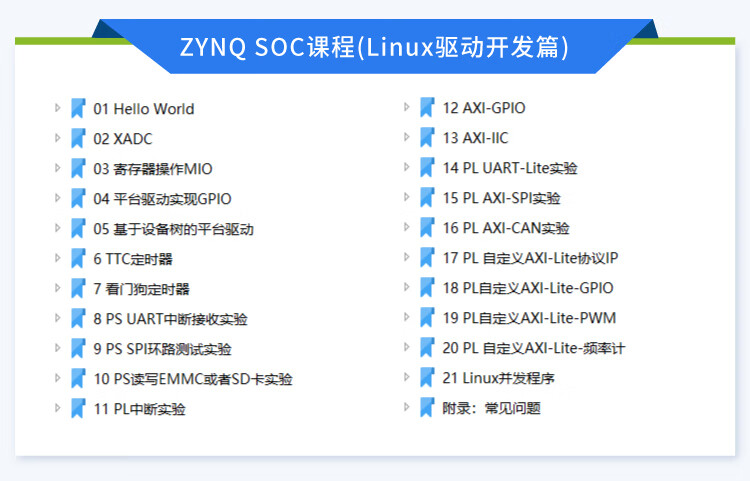Select the '21 Linux并发程序' entry
Viewport: 750px width, 481px height.
click(498, 379)
